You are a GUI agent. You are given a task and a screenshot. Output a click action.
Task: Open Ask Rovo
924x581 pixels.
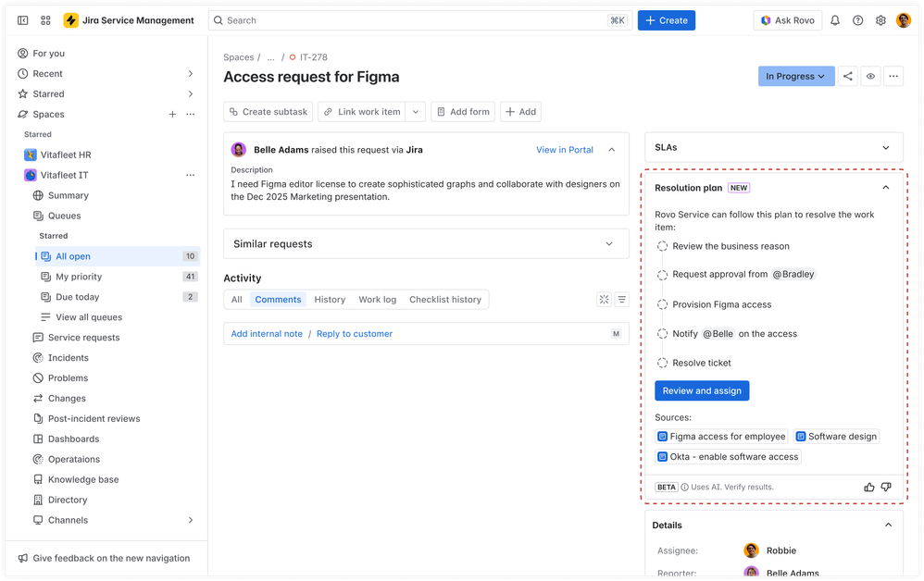787,20
